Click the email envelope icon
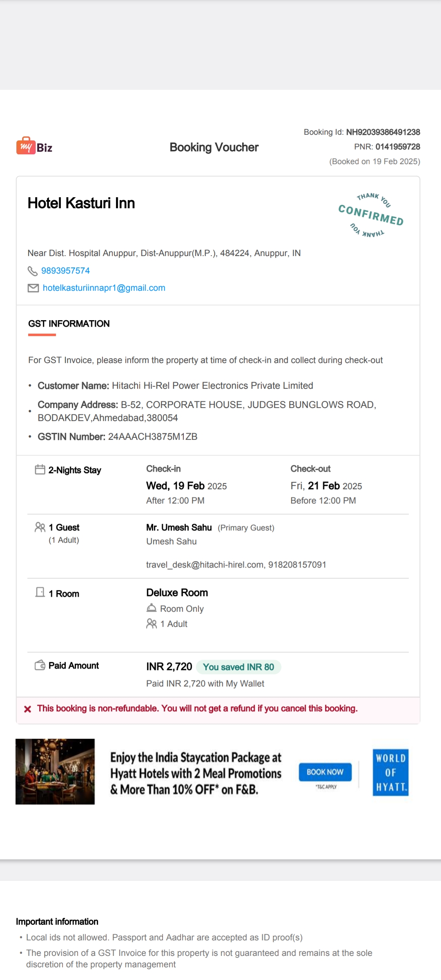The image size is (441, 980). (x=33, y=288)
